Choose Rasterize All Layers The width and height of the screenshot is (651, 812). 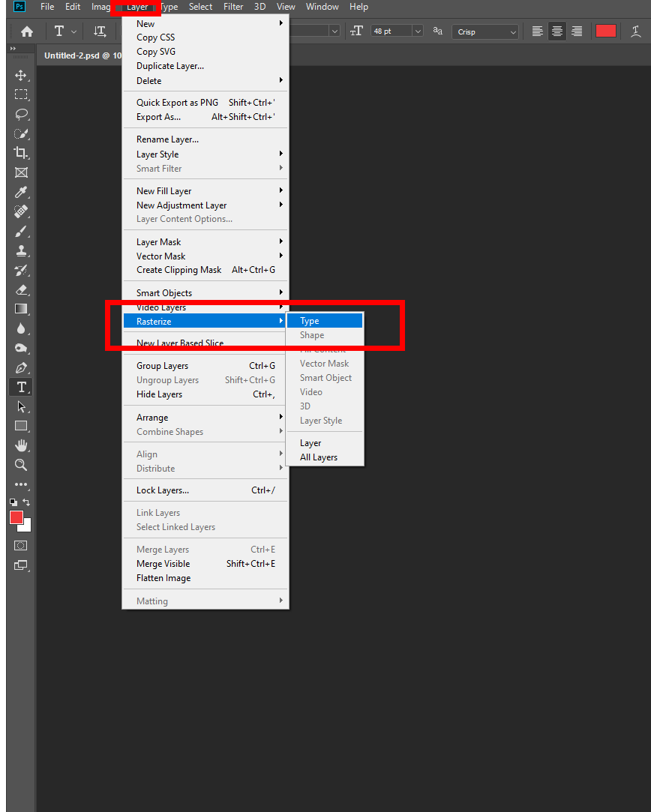pos(325,457)
